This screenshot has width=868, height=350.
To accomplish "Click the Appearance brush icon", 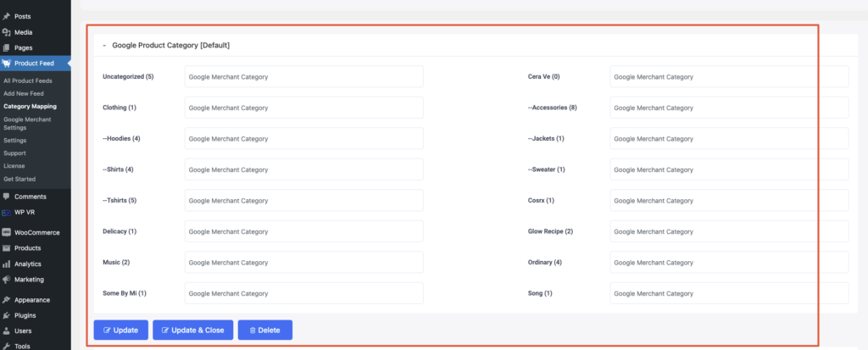I will click(x=7, y=300).
